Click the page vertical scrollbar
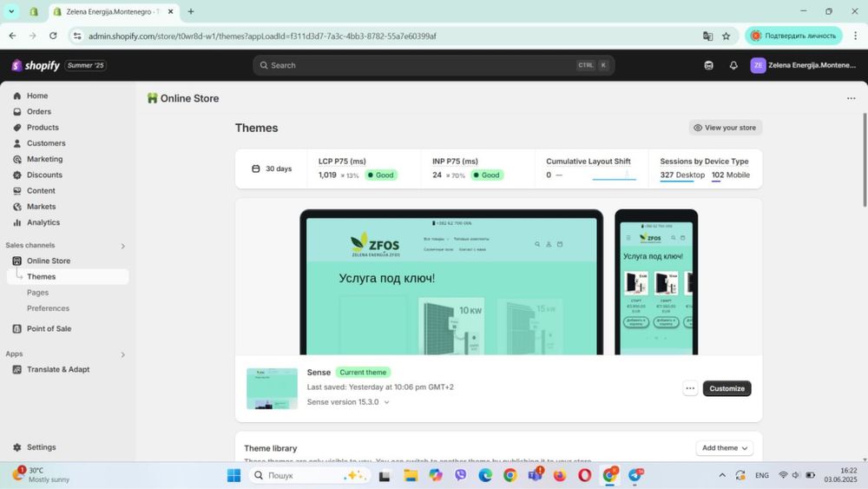The image size is (868, 489). coord(865,160)
